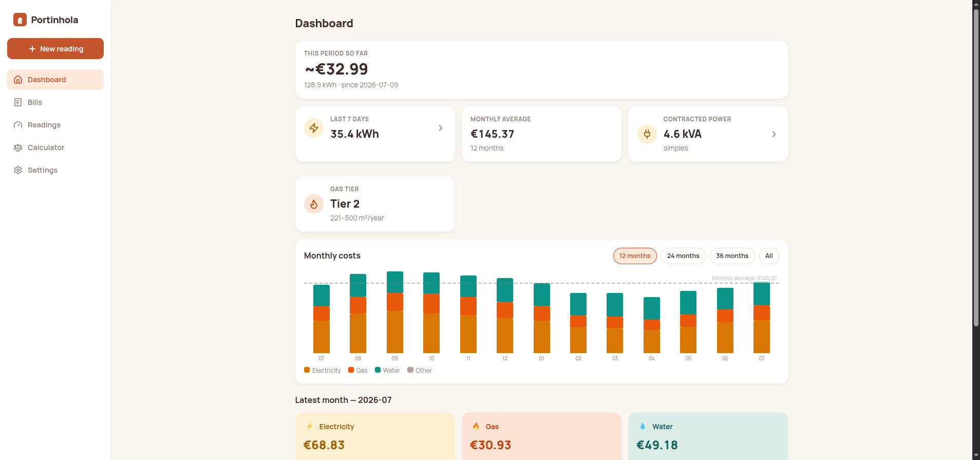Select the 36 months range
The image size is (980, 460).
[x=732, y=256]
